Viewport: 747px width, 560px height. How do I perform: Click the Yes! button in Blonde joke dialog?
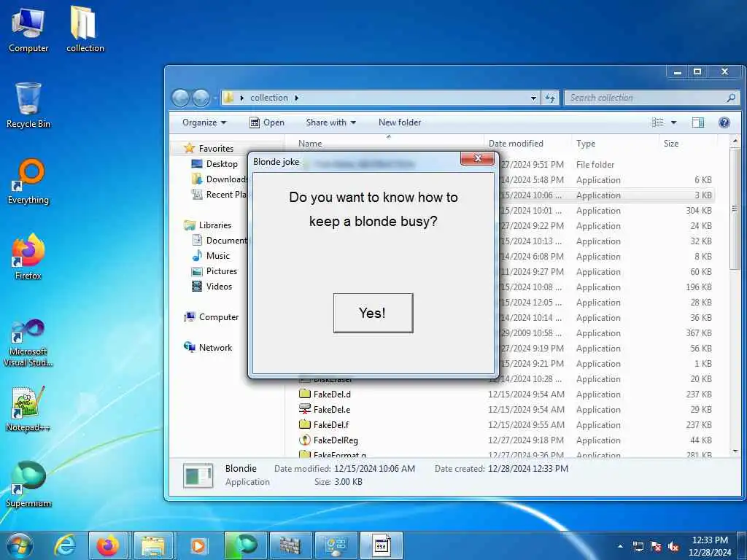coord(373,313)
